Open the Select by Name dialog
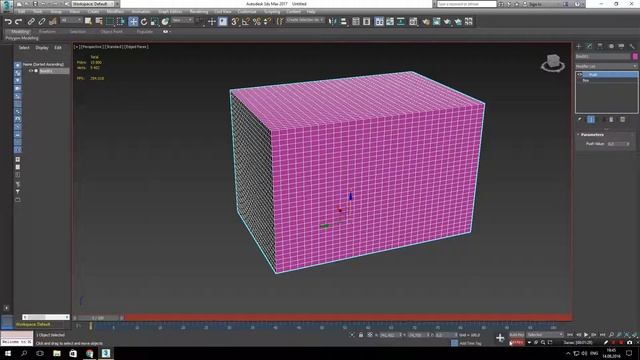 99,22
